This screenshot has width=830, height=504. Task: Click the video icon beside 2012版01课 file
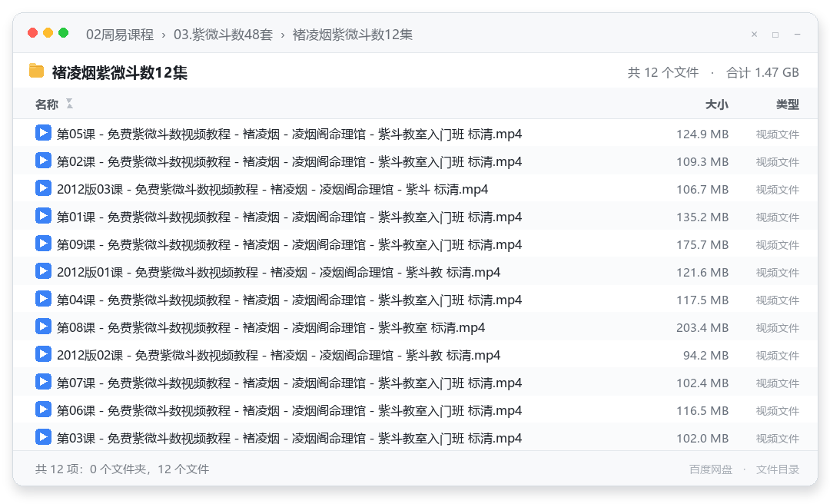tap(43, 271)
